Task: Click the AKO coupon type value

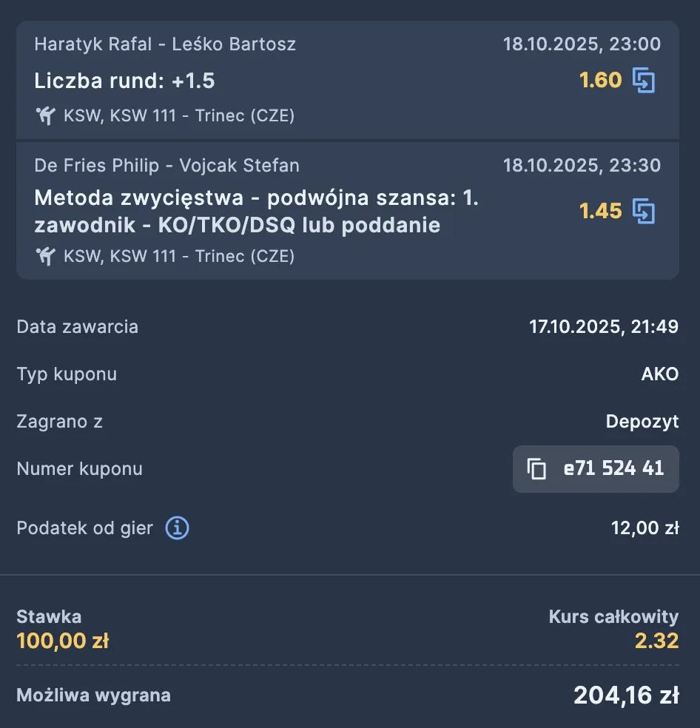Action: [x=659, y=374]
